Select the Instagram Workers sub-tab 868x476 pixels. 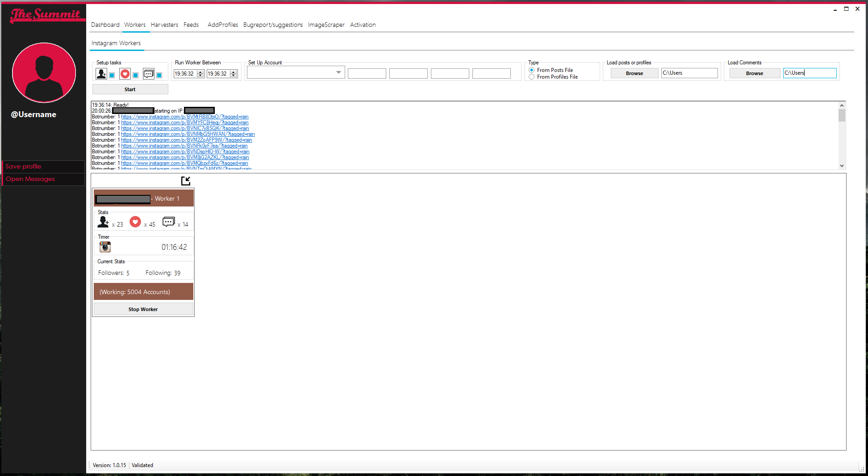point(116,43)
